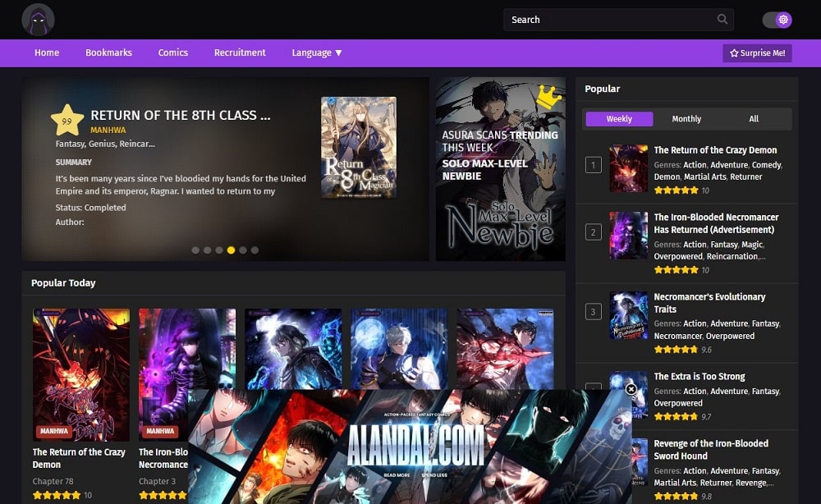
Task: Click the rank 2 number badge
Action: [x=594, y=232]
